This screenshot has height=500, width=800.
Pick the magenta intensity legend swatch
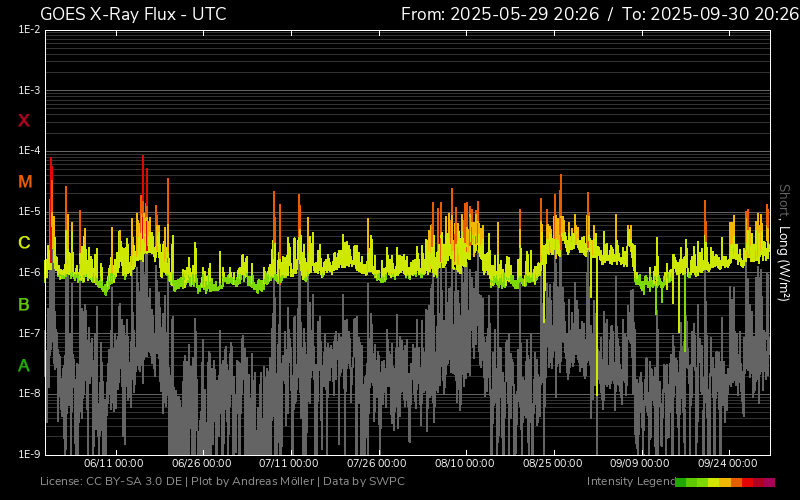tap(769, 482)
